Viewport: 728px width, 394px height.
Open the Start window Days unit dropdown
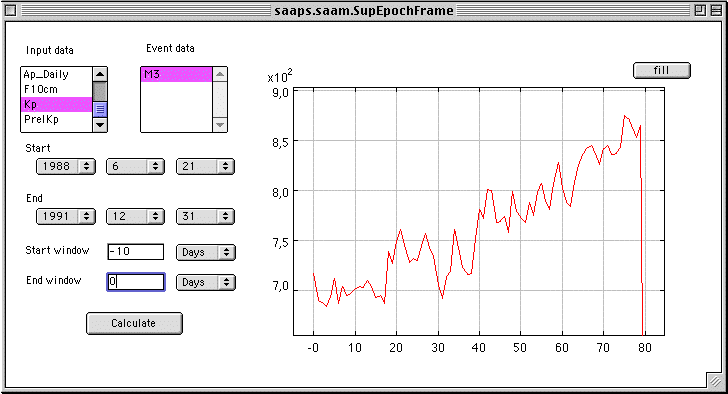click(206, 252)
